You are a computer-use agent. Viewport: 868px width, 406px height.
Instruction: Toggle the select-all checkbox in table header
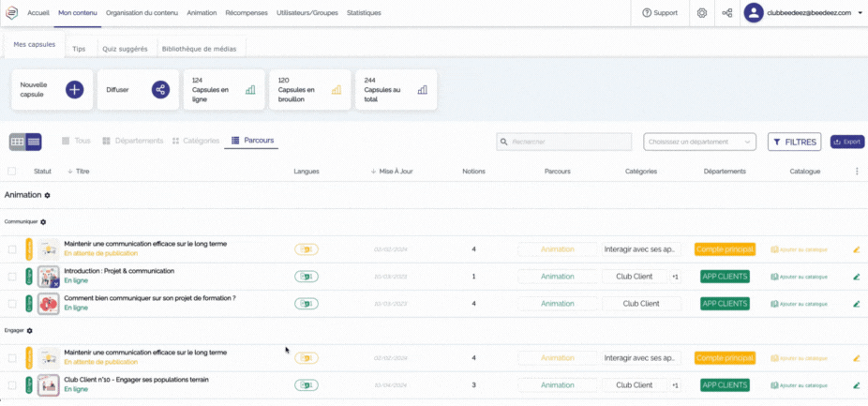click(x=12, y=172)
